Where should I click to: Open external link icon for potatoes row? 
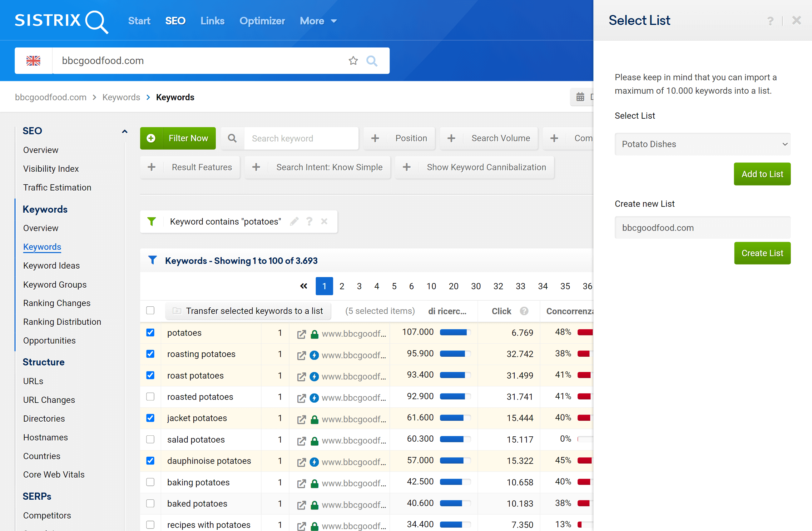coord(301,334)
